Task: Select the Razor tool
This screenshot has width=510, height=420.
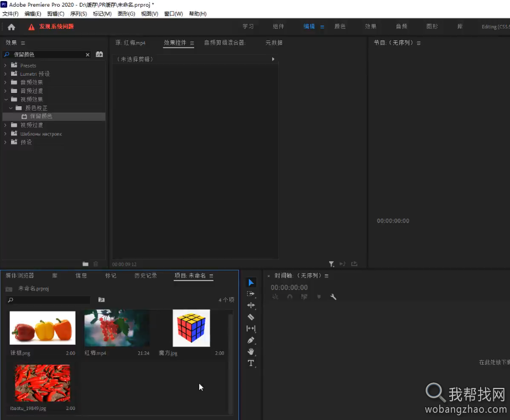Action: click(x=251, y=317)
